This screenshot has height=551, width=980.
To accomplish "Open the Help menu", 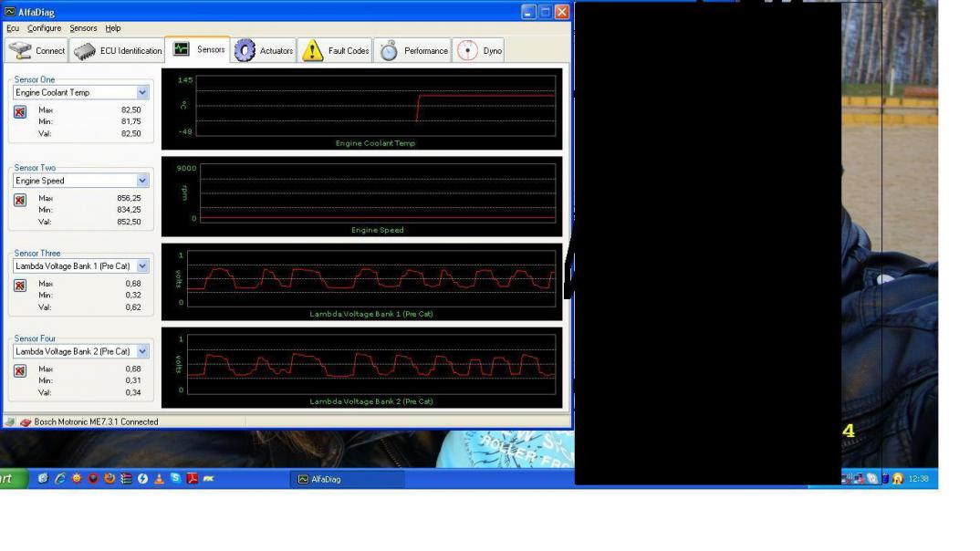I will coord(113,28).
